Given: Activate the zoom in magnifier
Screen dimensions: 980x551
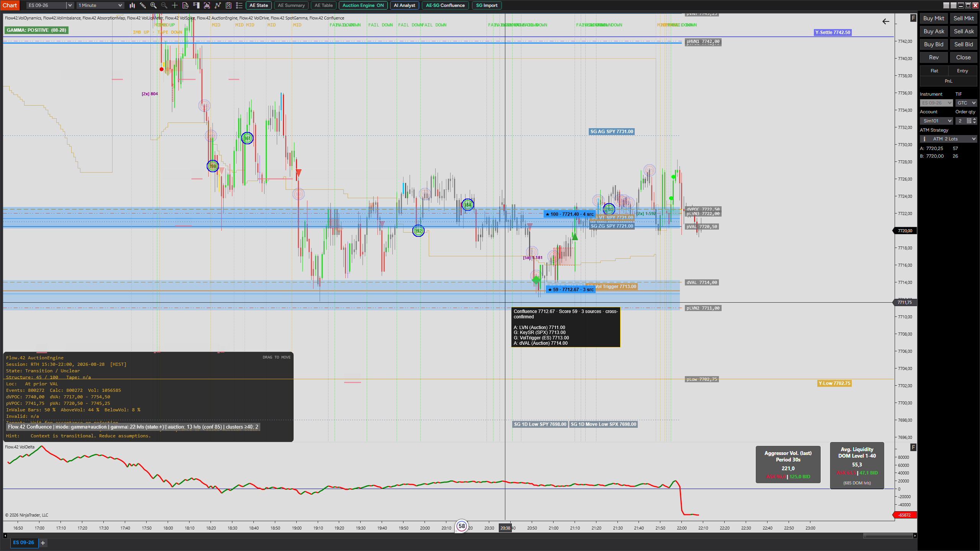Looking at the screenshot, I should (x=153, y=5).
